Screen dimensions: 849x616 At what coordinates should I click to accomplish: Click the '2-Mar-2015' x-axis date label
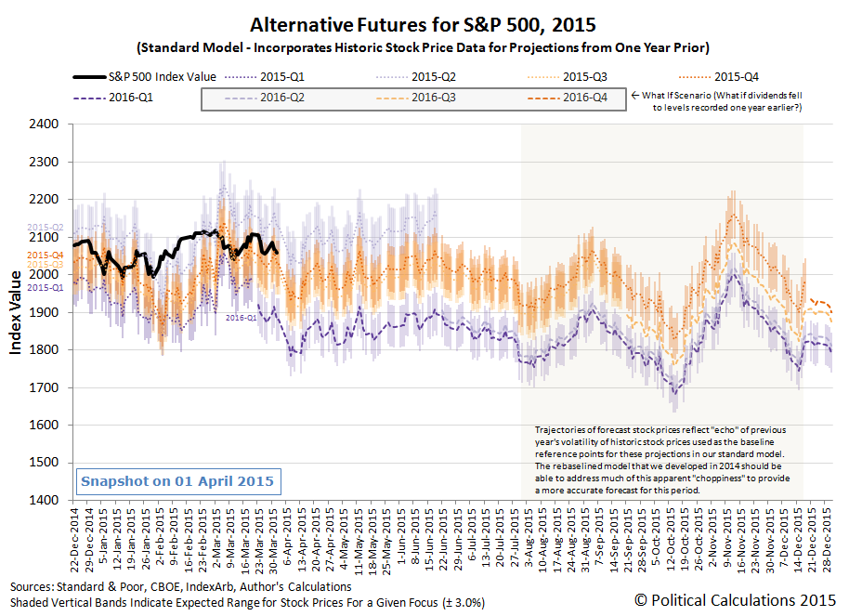[x=216, y=536]
